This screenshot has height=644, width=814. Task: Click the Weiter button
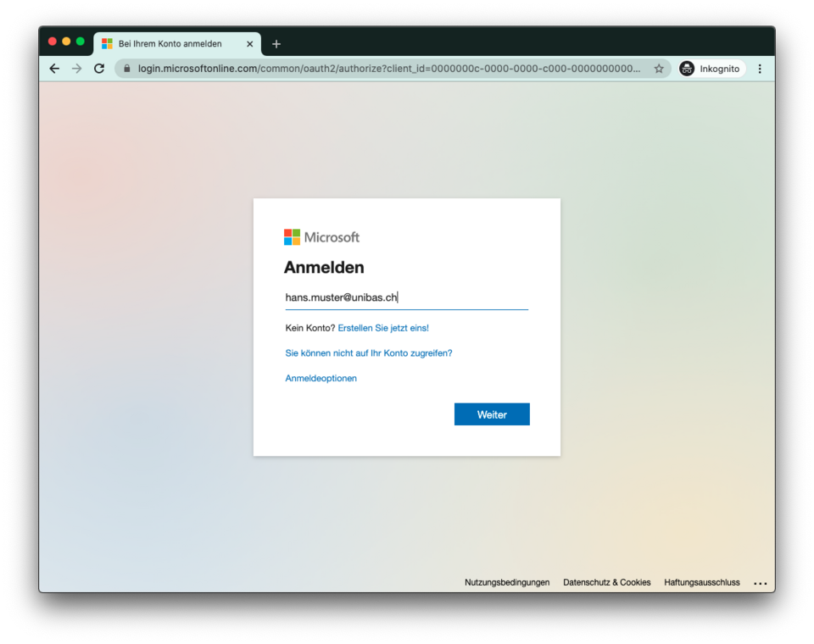[492, 414]
